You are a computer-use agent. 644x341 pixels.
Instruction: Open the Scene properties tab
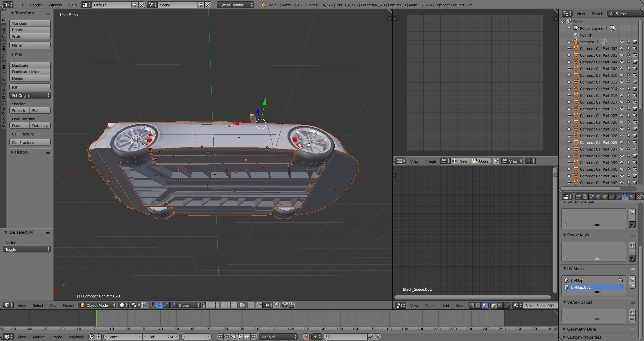(592, 197)
